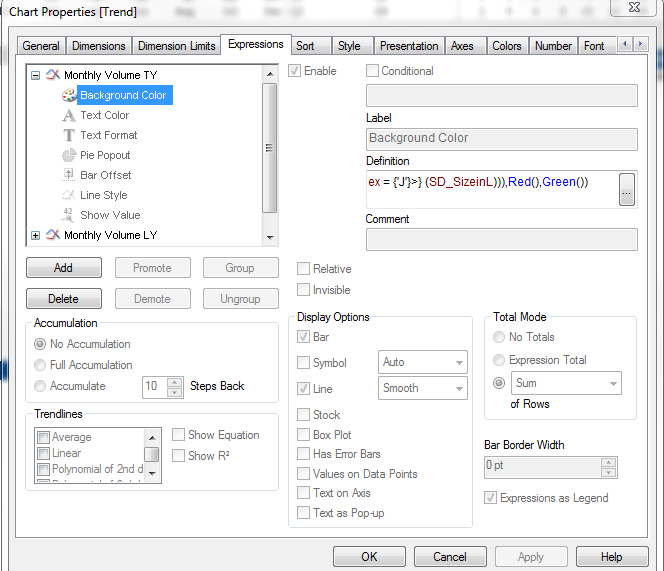664x571 pixels.
Task: Click the Bar Offset icon
Action: [x=68, y=175]
